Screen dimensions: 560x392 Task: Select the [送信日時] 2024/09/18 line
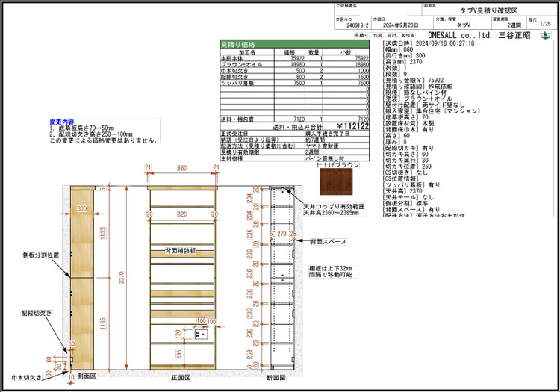tap(429, 43)
